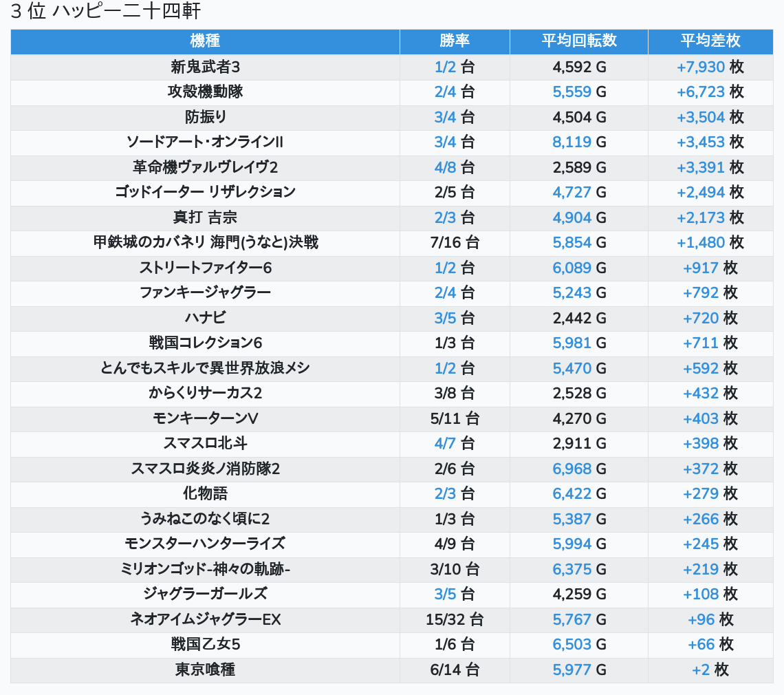Click the 4/9 台 win rate value

tap(455, 544)
